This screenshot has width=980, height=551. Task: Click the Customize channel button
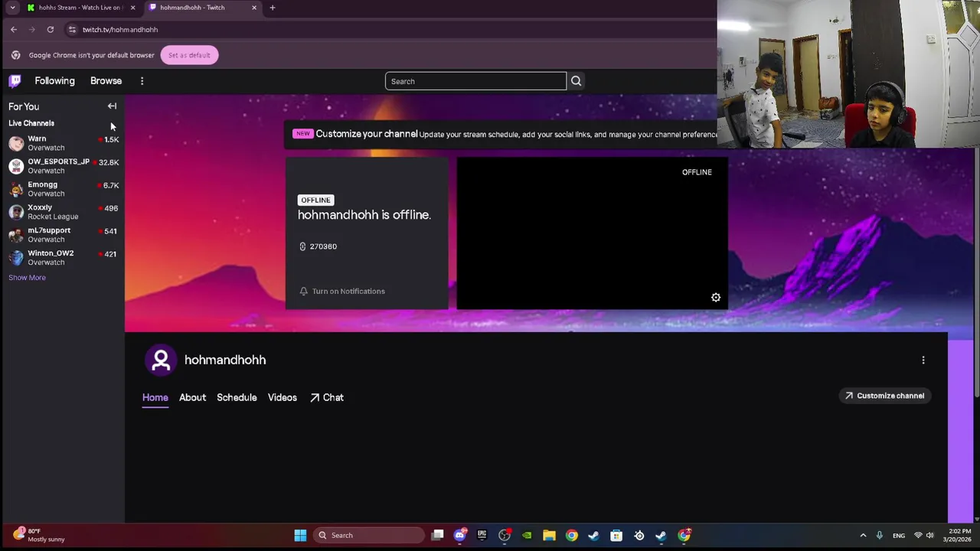(884, 396)
